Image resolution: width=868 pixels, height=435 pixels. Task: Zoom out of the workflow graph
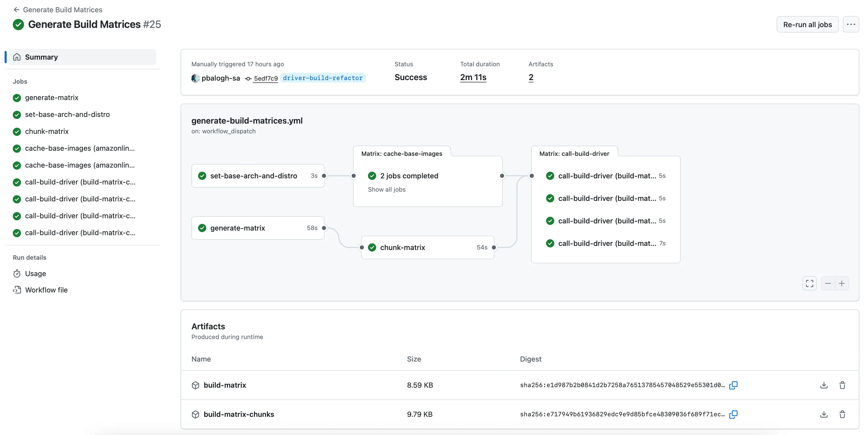click(828, 283)
